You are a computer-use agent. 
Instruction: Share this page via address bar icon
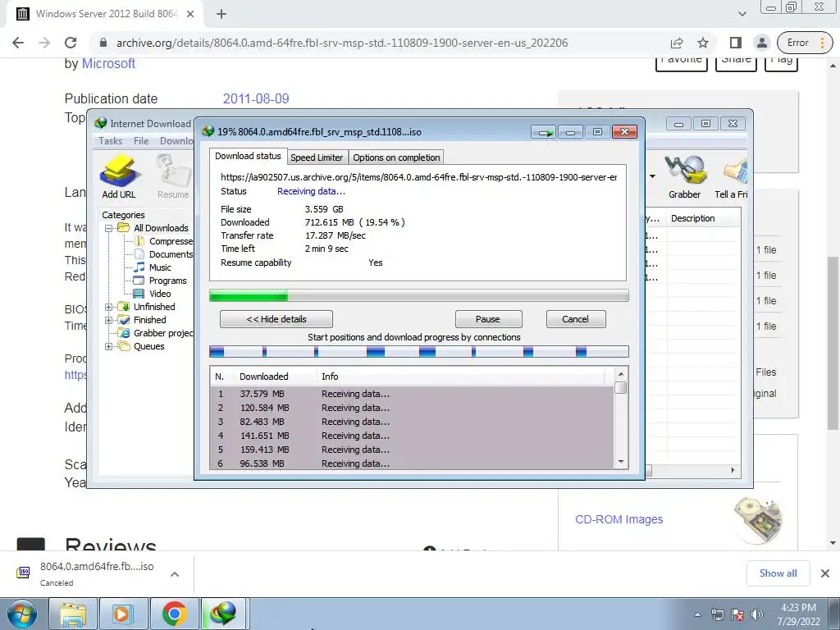[x=677, y=43]
